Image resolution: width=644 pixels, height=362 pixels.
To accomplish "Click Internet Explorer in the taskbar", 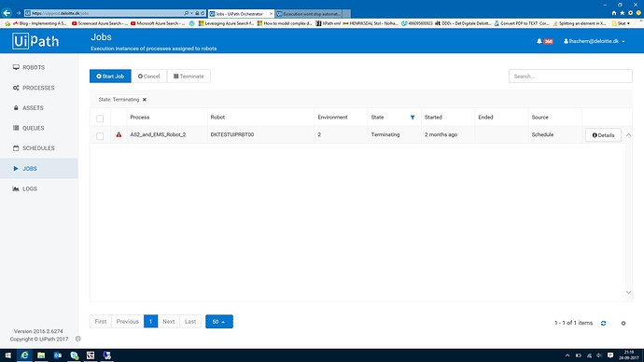I will pyautogui.click(x=24, y=355).
